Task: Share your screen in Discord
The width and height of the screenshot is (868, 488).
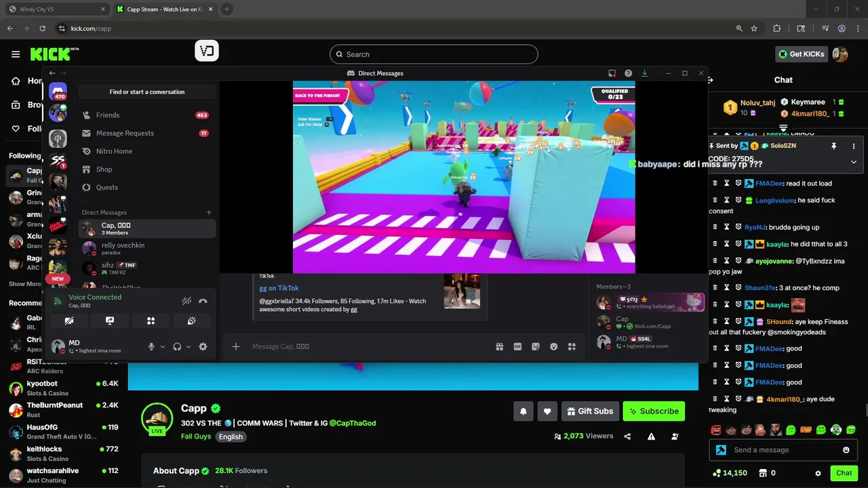Action: pos(110,321)
